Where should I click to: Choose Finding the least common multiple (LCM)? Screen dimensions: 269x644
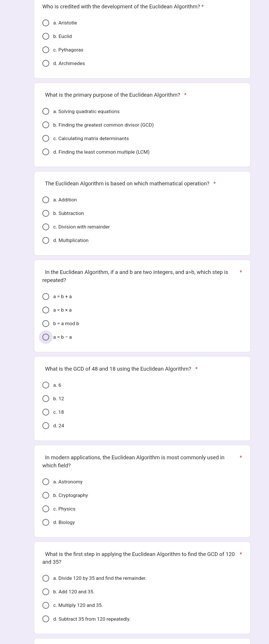click(46, 152)
